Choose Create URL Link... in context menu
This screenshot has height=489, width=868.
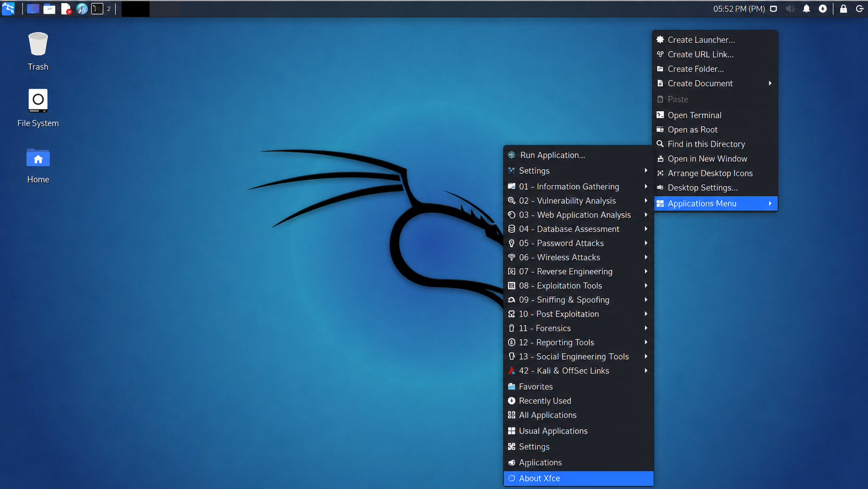click(x=715, y=54)
